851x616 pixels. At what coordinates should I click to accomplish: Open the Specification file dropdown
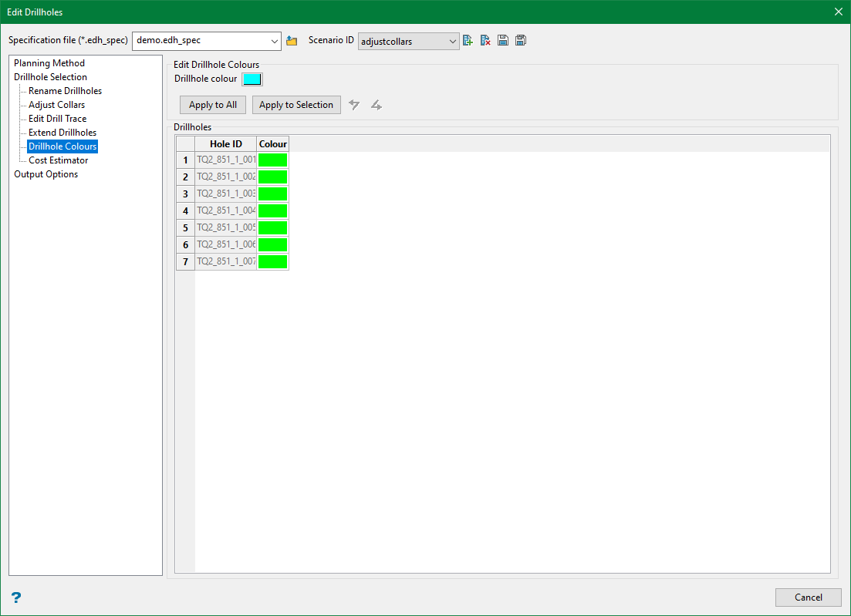click(275, 41)
